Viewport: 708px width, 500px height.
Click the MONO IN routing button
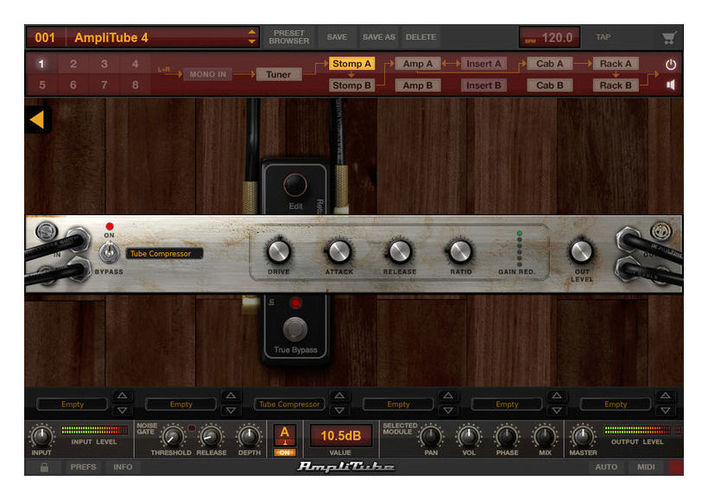tap(208, 74)
